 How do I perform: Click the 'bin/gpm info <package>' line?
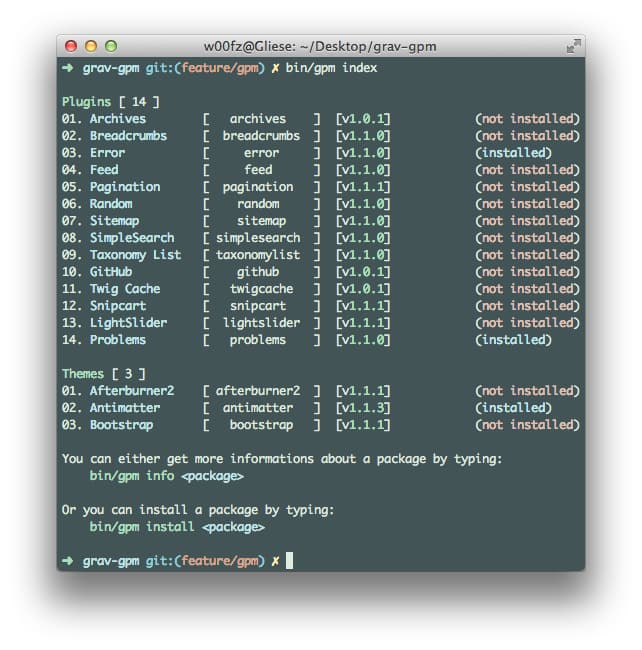pyautogui.click(x=166, y=476)
